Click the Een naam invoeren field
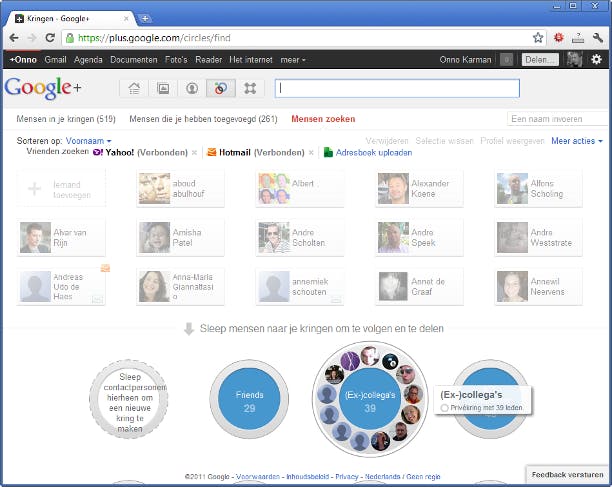Screen dimensions: 612x487 tap(557, 119)
